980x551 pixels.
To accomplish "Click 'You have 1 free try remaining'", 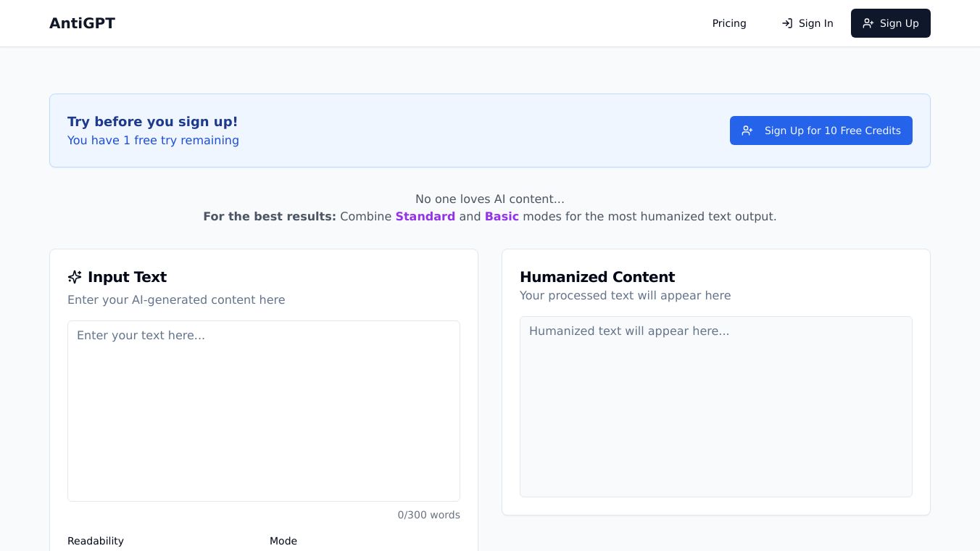I will pos(153,140).
